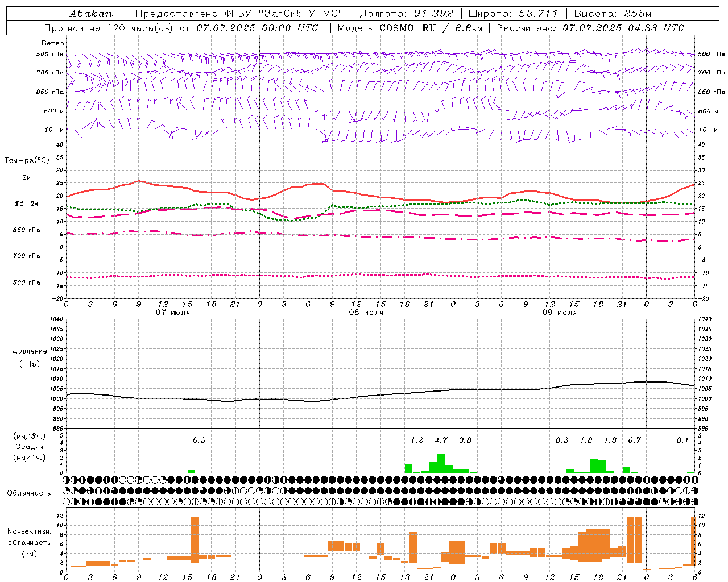728x582 pixels.
Task: Click the 'Конвективн.' convective cloud label
Action: coord(29,531)
